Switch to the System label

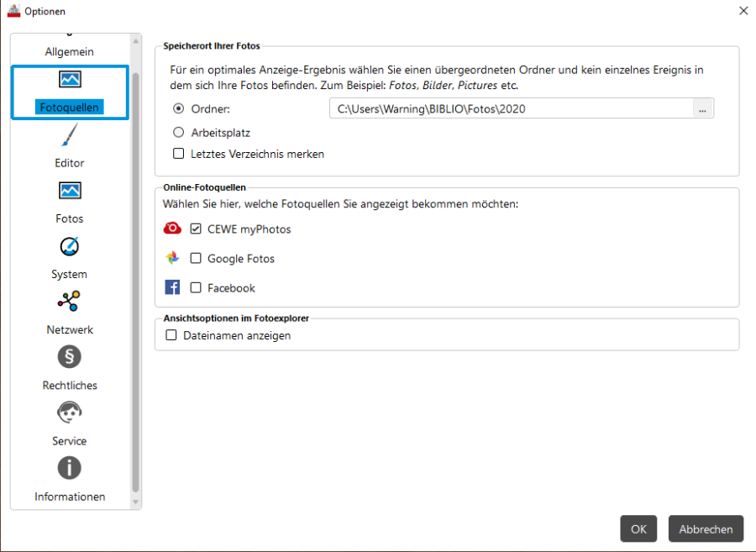pyautogui.click(x=70, y=274)
